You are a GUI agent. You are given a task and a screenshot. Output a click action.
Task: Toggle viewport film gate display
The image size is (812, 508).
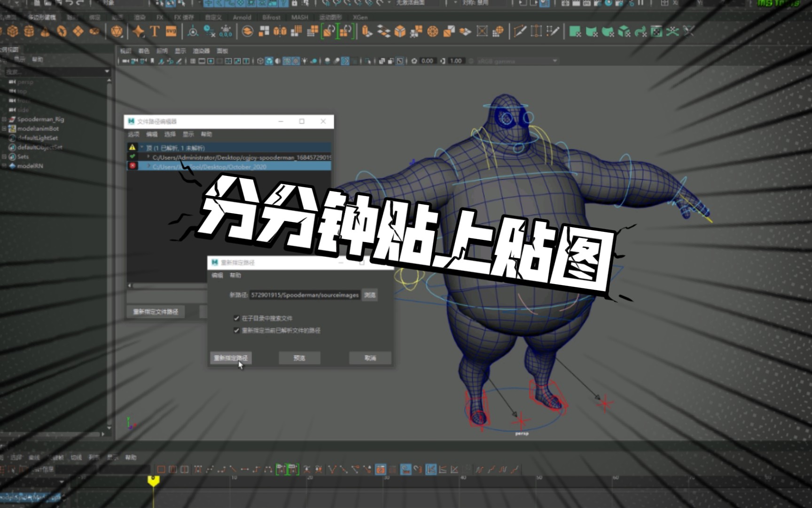[202, 61]
